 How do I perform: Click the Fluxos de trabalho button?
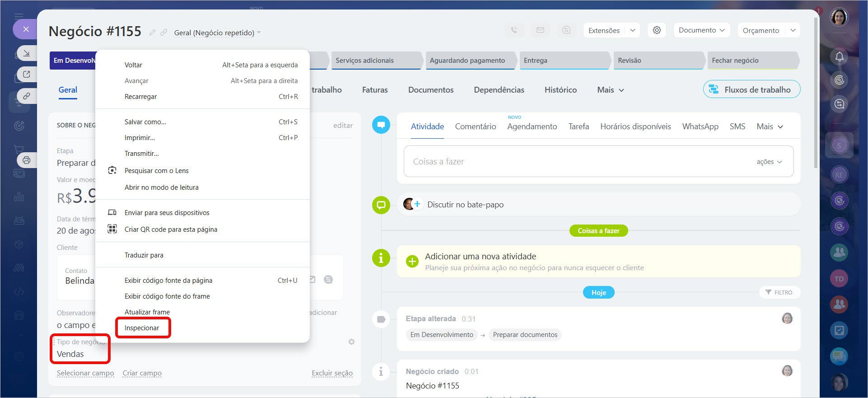point(751,89)
